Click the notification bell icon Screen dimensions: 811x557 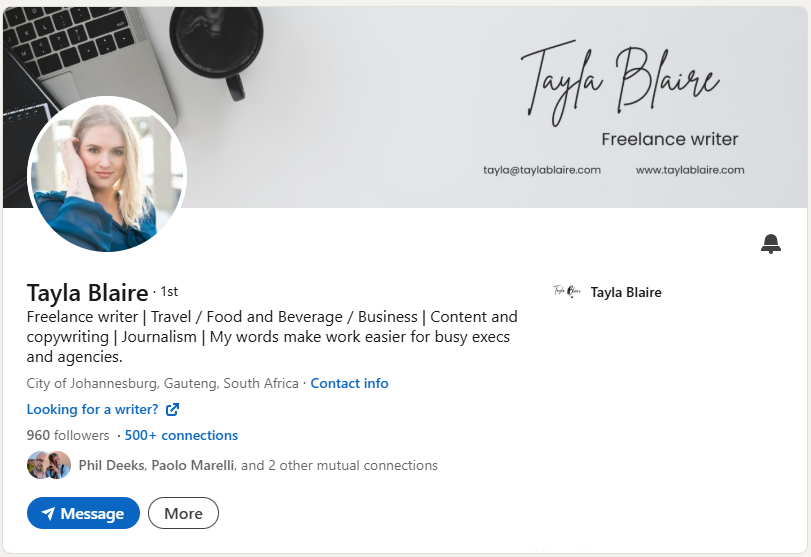tap(770, 244)
